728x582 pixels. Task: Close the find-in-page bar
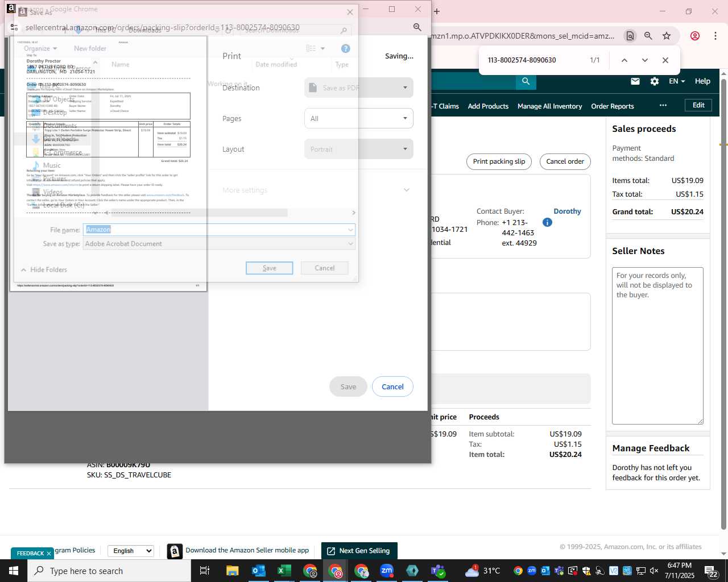tap(665, 60)
